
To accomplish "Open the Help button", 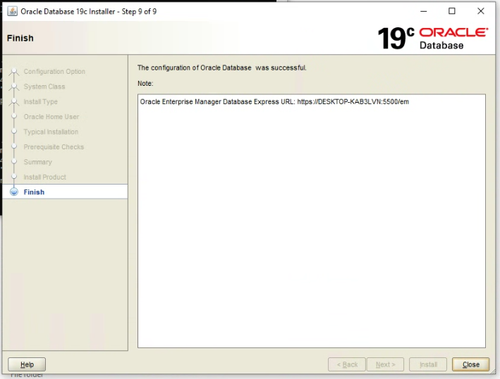I will point(27,364).
